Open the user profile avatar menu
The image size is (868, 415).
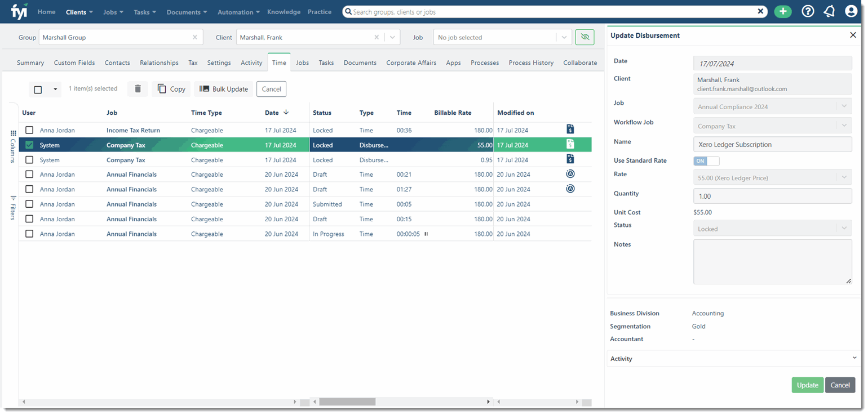click(x=851, y=11)
